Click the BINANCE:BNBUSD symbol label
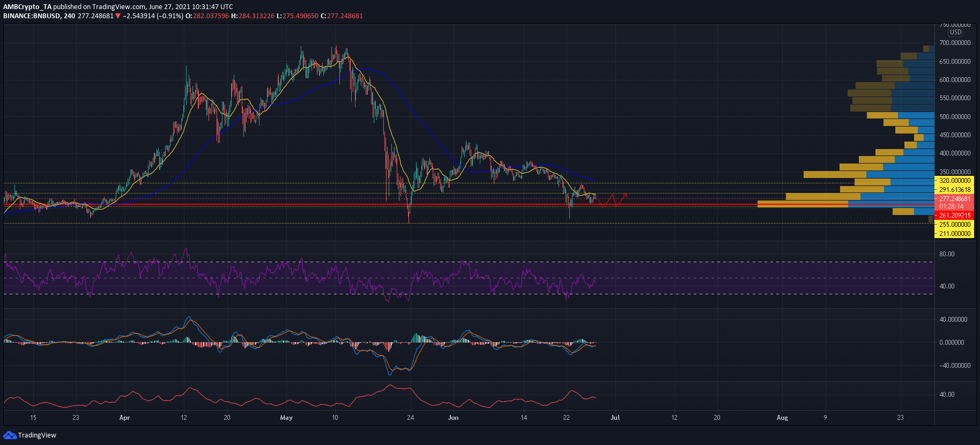The width and height of the screenshot is (980, 445). (x=31, y=16)
